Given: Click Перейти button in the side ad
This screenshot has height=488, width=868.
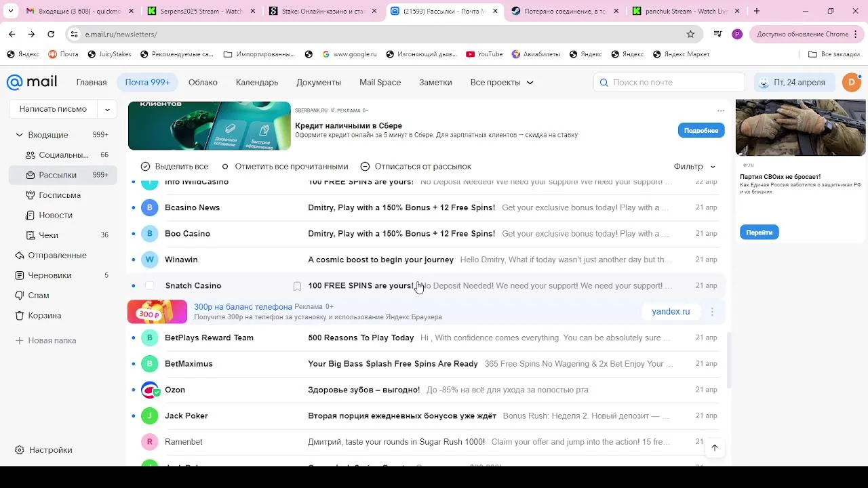Looking at the screenshot, I should click(759, 232).
